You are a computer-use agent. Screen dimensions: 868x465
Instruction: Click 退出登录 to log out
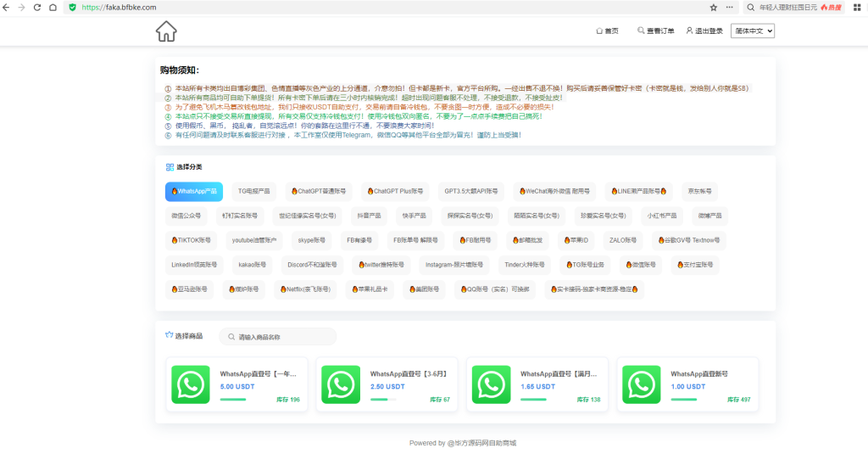click(704, 31)
